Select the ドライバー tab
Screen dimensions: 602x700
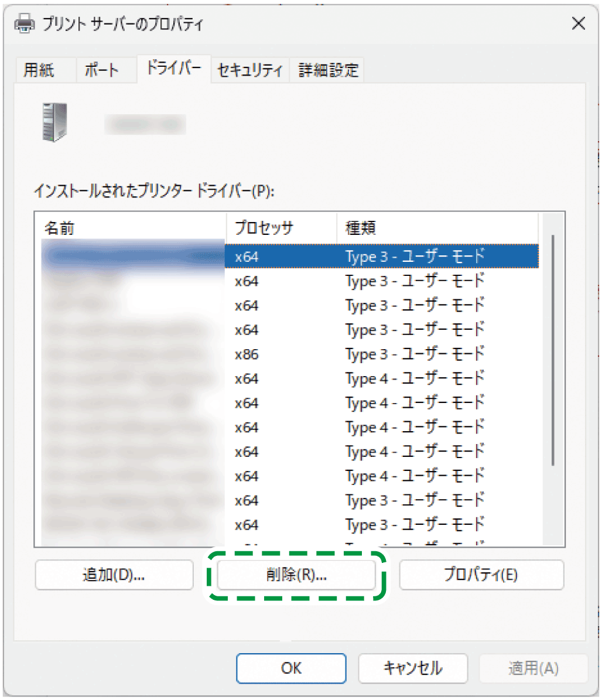pos(173,67)
